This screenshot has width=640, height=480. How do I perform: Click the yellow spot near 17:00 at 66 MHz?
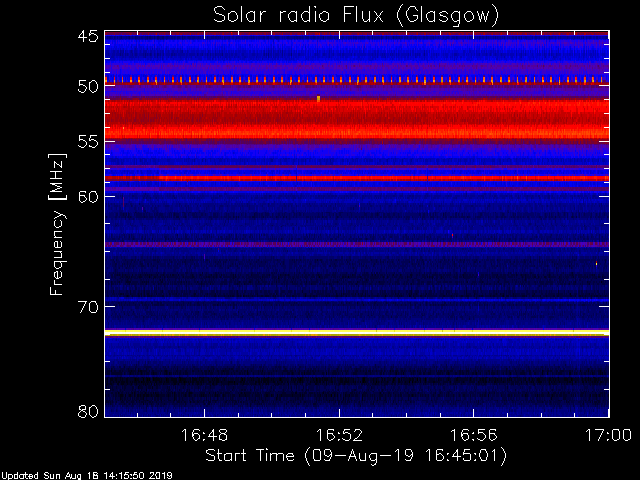click(x=596, y=264)
